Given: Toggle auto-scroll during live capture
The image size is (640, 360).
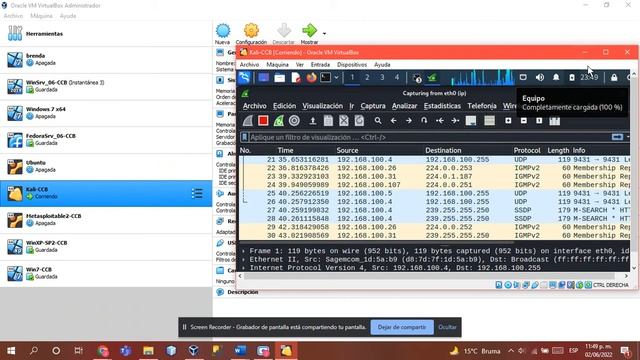Looking at the screenshot, I should point(471,121).
